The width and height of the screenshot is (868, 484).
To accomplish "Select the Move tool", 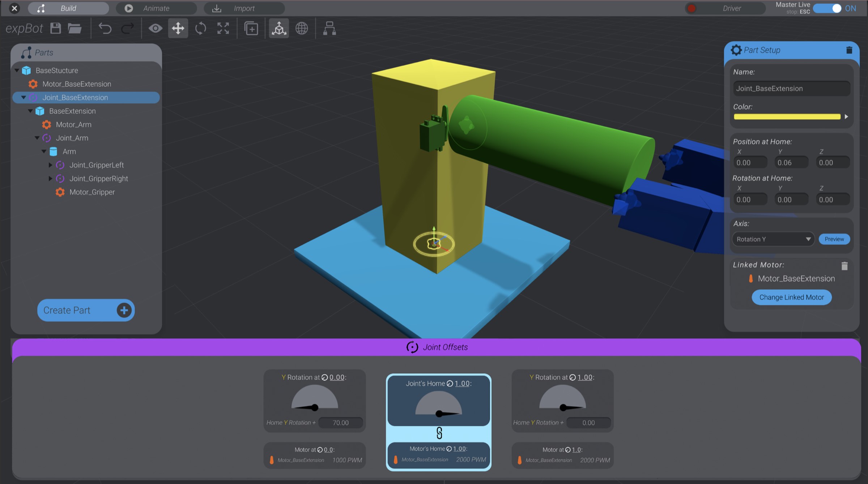I will coord(178,28).
